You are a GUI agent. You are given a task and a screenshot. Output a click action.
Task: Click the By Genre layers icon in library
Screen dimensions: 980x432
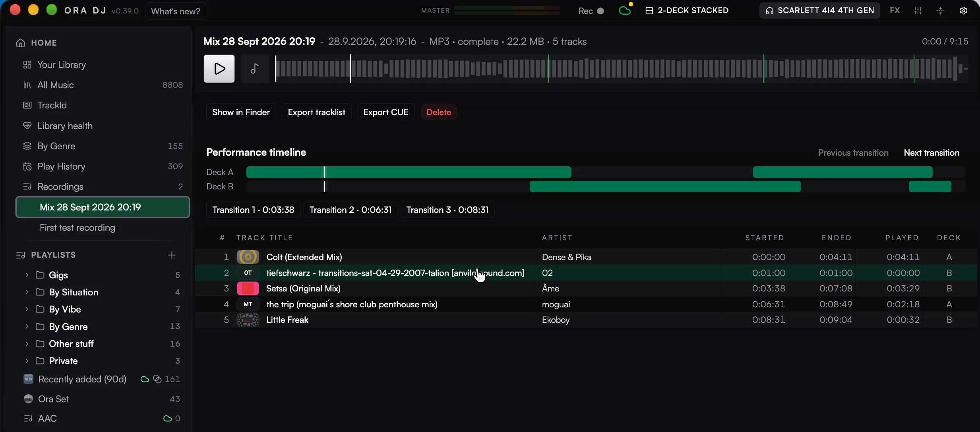pyautogui.click(x=27, y=146)
